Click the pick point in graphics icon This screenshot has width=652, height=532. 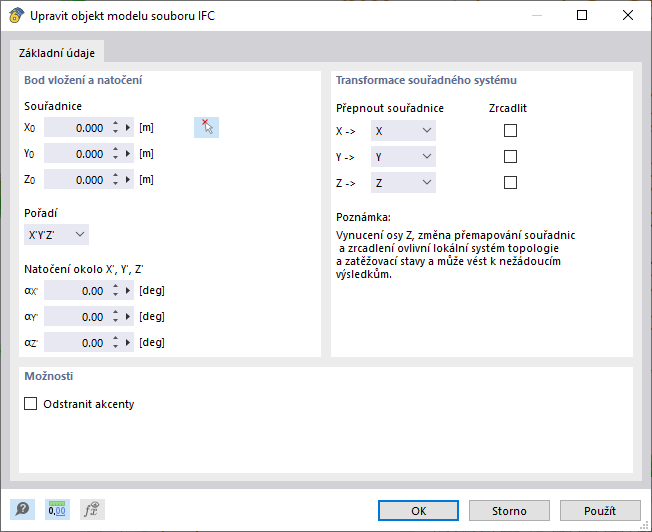point(206,127)
